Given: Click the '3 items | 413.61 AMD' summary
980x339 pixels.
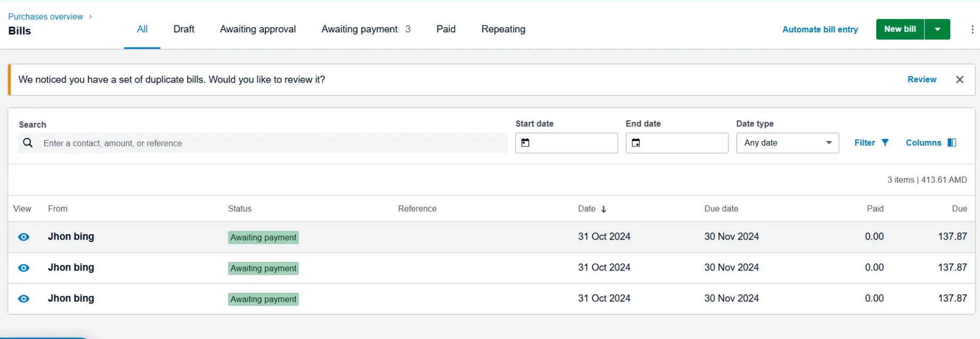Looking at the screenshot, I should pos(927,180).
